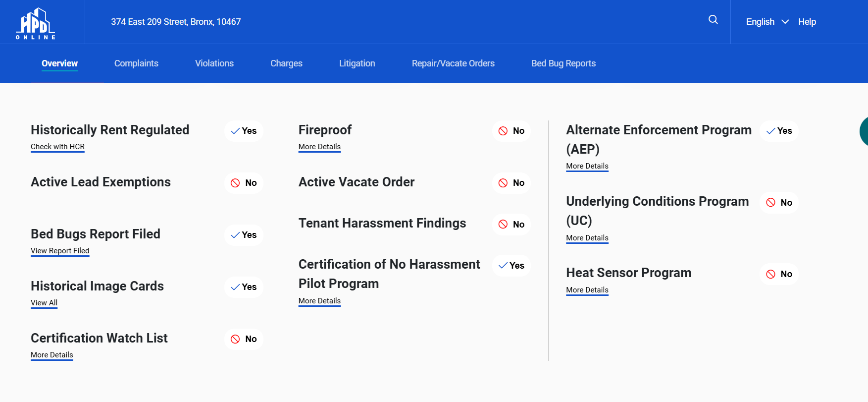Click the Active Vacate Order heading
Image resolution: width=868 pixels, height=402 pixels.
(x=357, y=182)
